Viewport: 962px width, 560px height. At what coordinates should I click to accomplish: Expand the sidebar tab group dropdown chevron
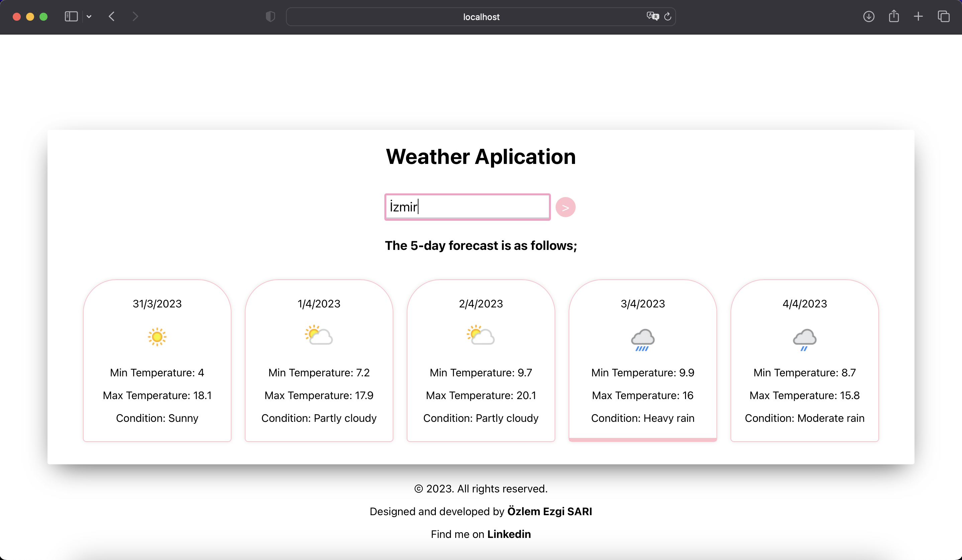coord(89,16)
